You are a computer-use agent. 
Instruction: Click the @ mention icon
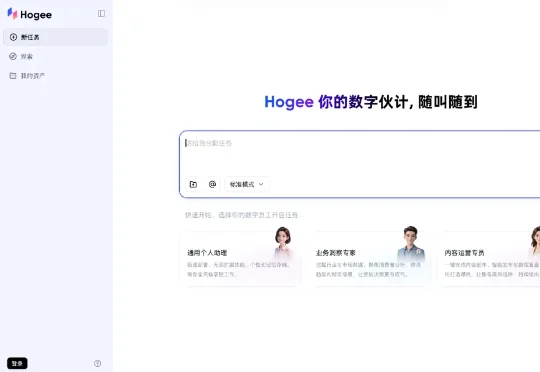[212, 184]
